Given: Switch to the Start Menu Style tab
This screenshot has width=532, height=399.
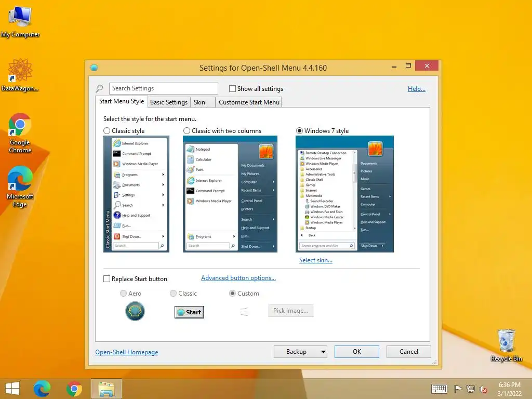Looking at the screenshot, I should (x=122, y=101).
